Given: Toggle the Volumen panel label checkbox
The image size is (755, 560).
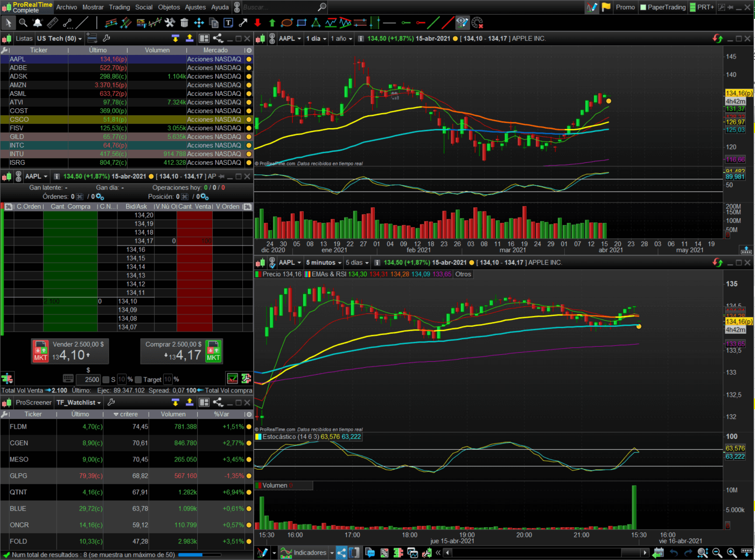Looking at the screenshot, I should tap(258, 485).
